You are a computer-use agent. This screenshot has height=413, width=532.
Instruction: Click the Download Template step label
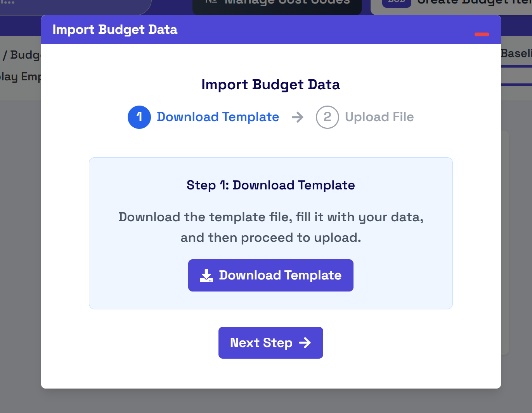(218, 117)
